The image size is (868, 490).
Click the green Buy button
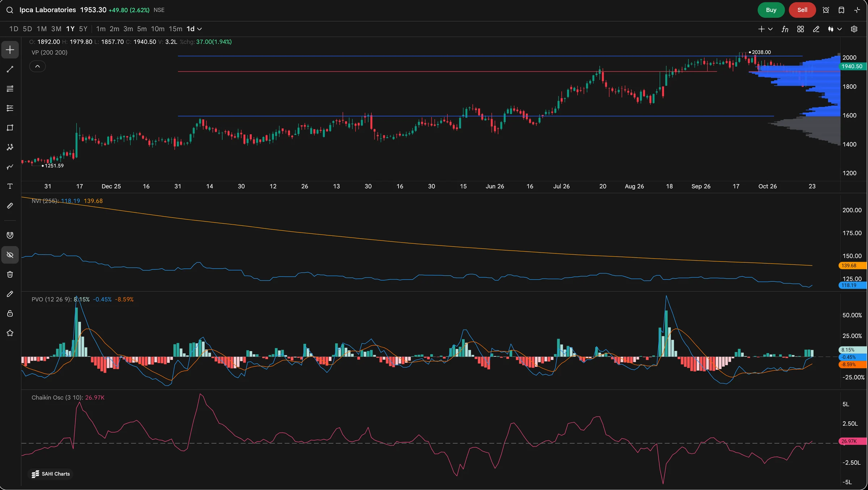[x=771, y=10]
